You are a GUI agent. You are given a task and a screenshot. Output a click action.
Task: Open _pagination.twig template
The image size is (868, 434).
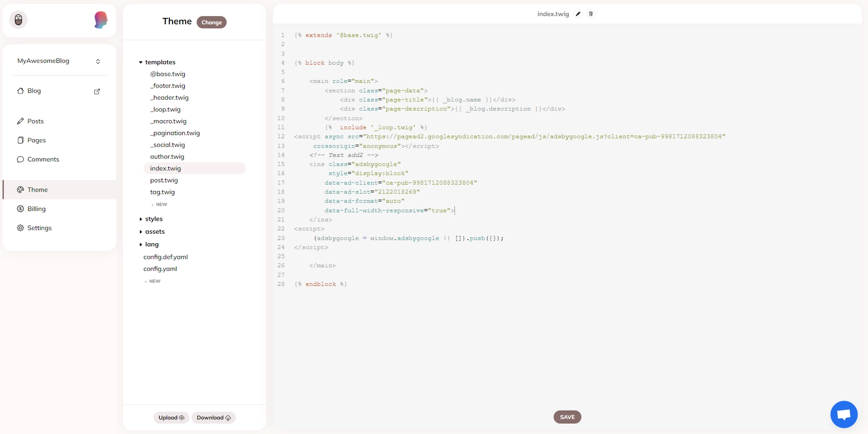[175, 133]
